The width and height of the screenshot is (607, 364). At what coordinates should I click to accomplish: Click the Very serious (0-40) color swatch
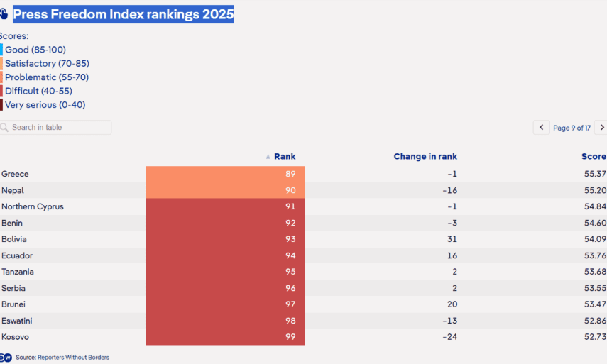point(1,105)
